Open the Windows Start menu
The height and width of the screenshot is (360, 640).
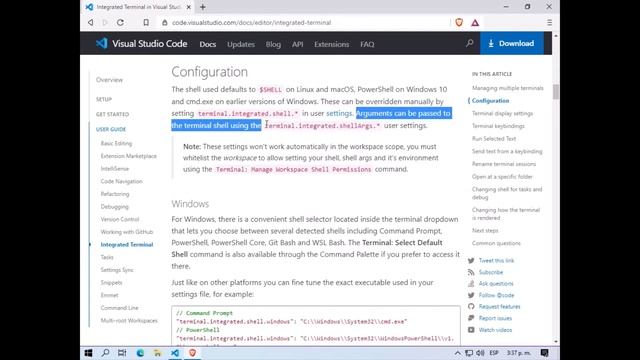[89, 353]
